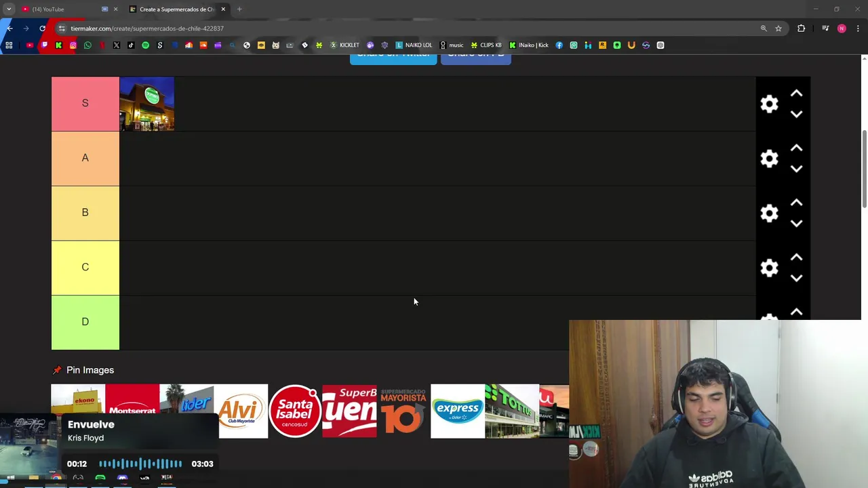Open the INaiko | Kick bookmark
868x488 pixels.
(529, 45)
